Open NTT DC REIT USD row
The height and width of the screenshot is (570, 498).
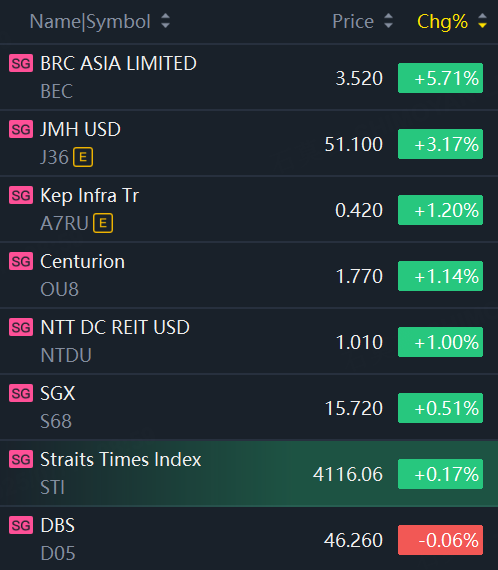[249, 341]
